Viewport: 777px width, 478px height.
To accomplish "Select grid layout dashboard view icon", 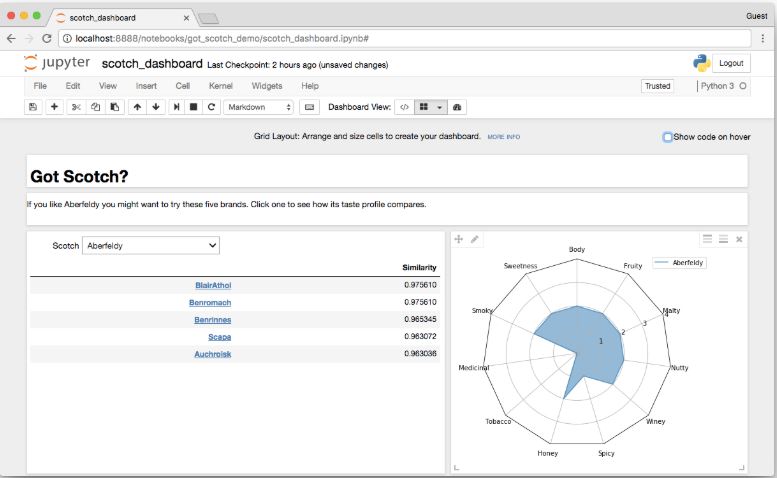I will [424, 107].
